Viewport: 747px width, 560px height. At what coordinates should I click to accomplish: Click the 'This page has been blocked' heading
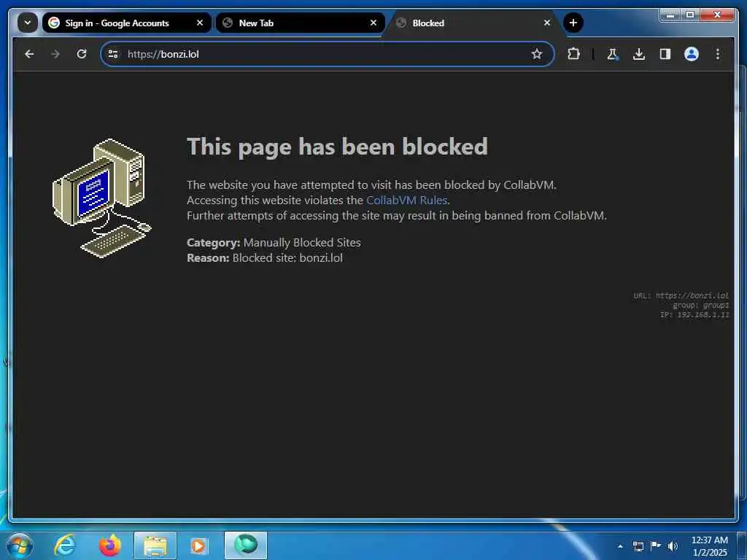click(337, 146)
